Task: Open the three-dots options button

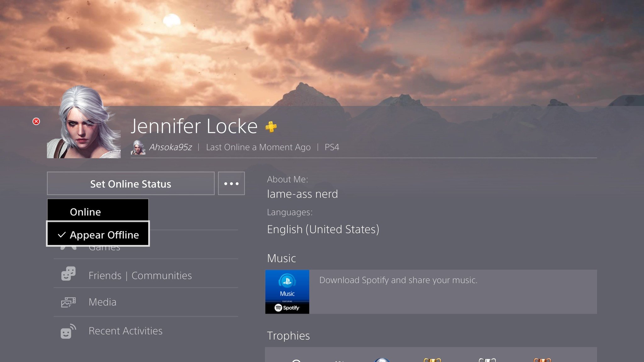Action: 231,184
